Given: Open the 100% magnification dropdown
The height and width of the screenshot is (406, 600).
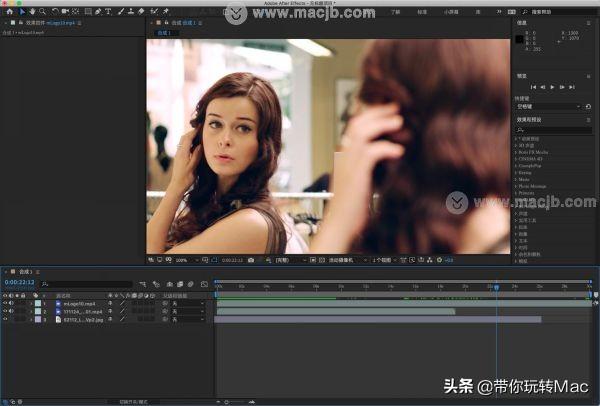Looking at the screenshot, I should [x=187, y=260].
